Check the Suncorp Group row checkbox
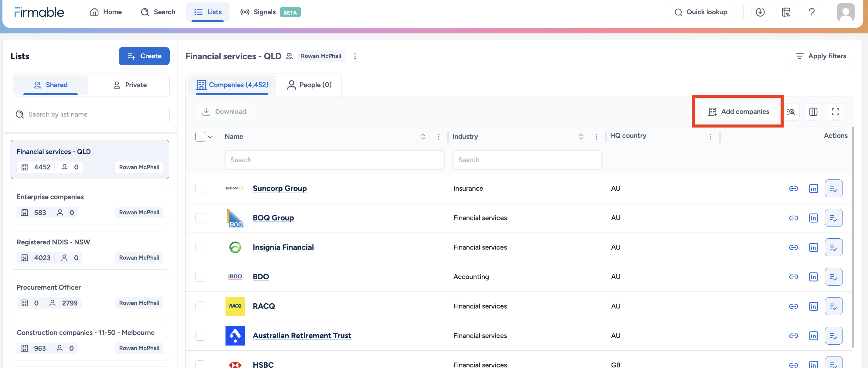868x368 pixels. pyautogui.click(x=200, y=188)
